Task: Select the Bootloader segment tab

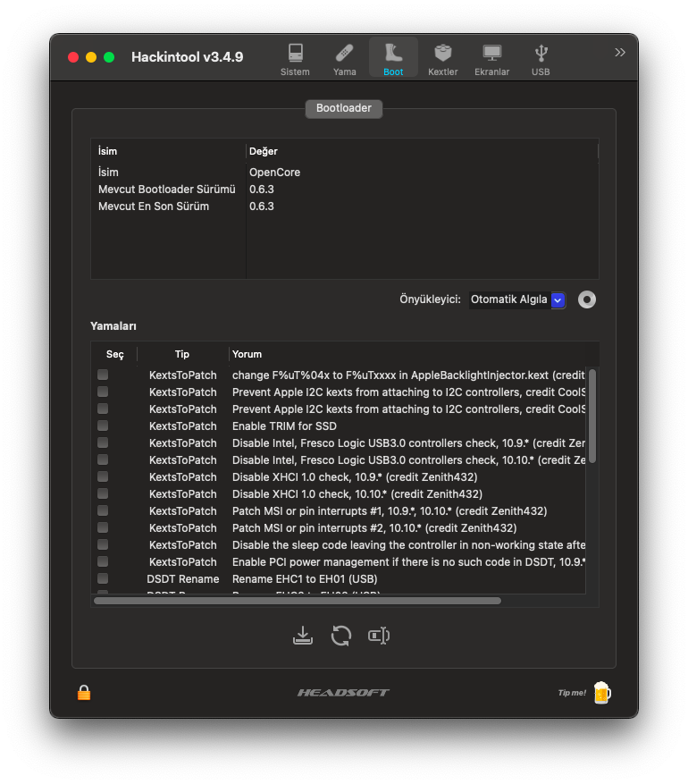Action: click(x=344, y=109)
